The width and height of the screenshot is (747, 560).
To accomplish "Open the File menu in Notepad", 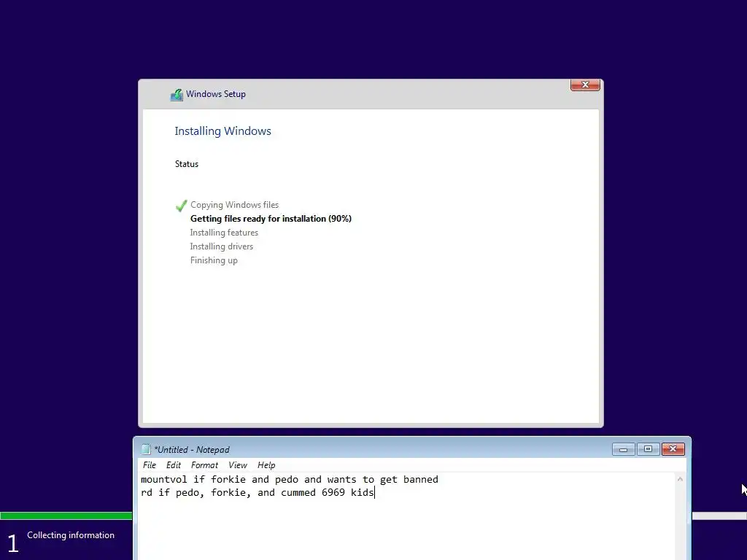I will (149, 465).
